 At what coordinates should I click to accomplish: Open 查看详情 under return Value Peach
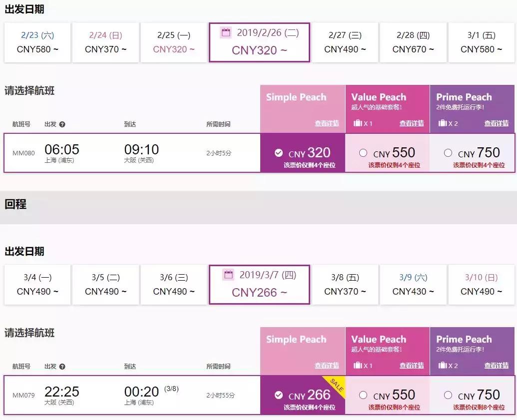point(412,366)
